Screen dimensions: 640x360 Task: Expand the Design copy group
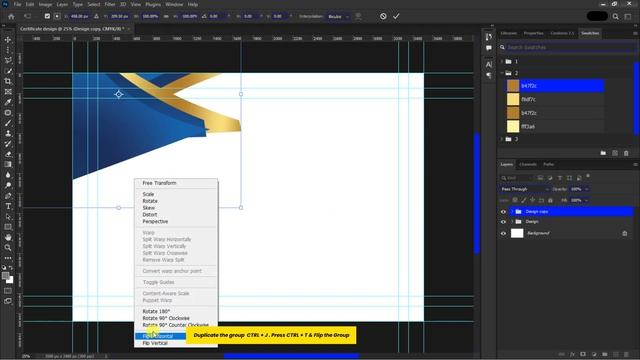(x=512, y=212)
